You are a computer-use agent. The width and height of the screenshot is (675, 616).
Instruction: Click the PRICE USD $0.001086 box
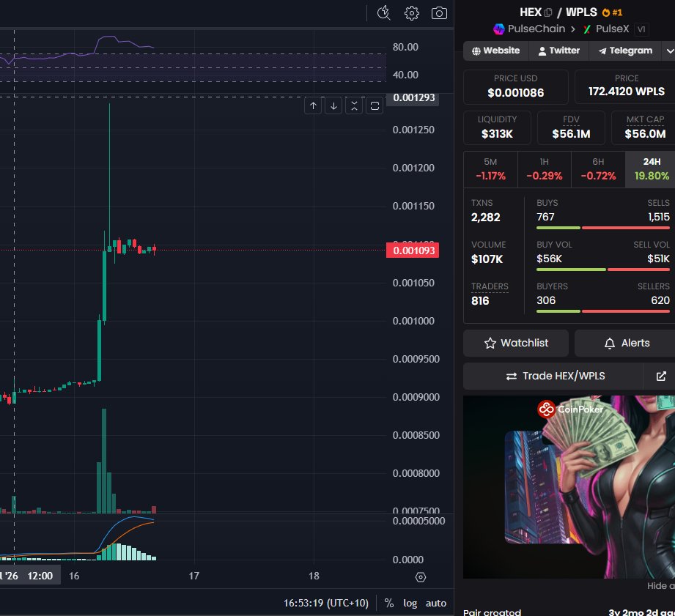516,86
